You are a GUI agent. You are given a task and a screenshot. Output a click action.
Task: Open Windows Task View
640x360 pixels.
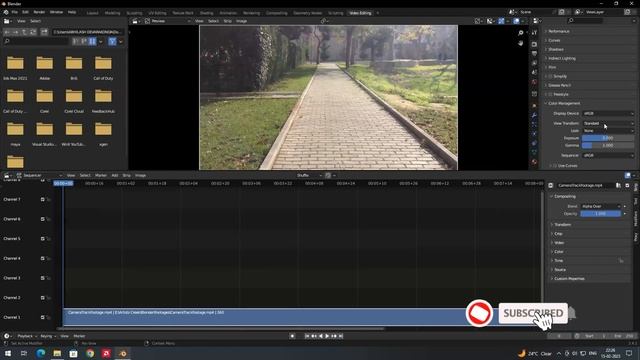point(24,353)
